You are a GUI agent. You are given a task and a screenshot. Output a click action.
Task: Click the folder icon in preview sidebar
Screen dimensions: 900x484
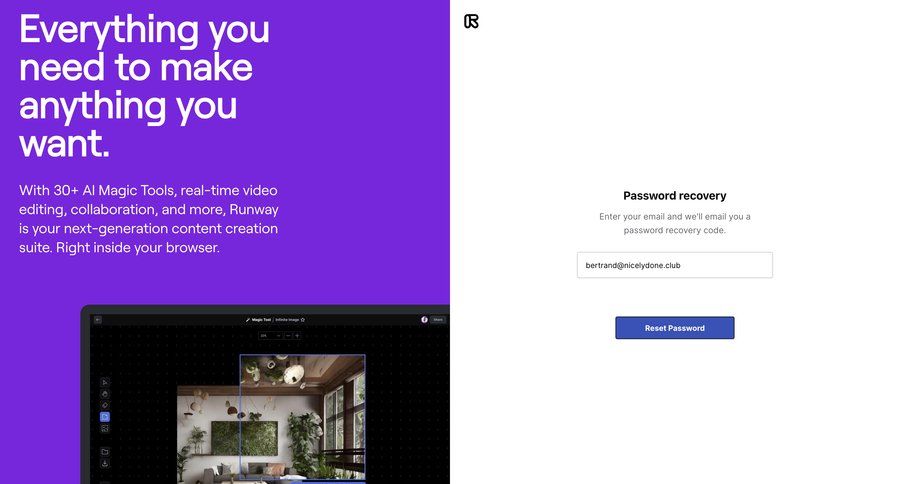pyautogui.click(x=105, y=452)
